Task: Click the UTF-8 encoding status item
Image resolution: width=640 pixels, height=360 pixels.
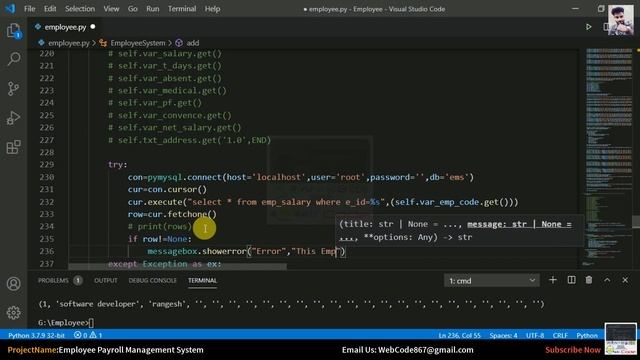Action: (x=535, y=335)
